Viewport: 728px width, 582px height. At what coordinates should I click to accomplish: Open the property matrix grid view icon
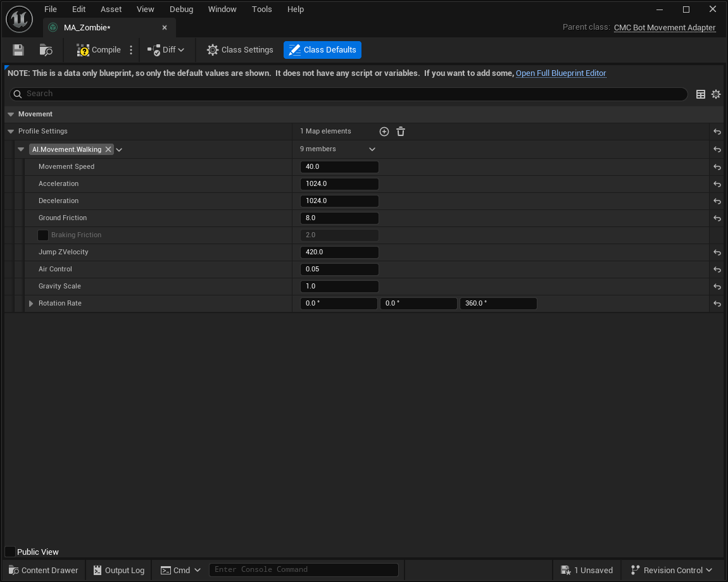(x=701, y=94)
